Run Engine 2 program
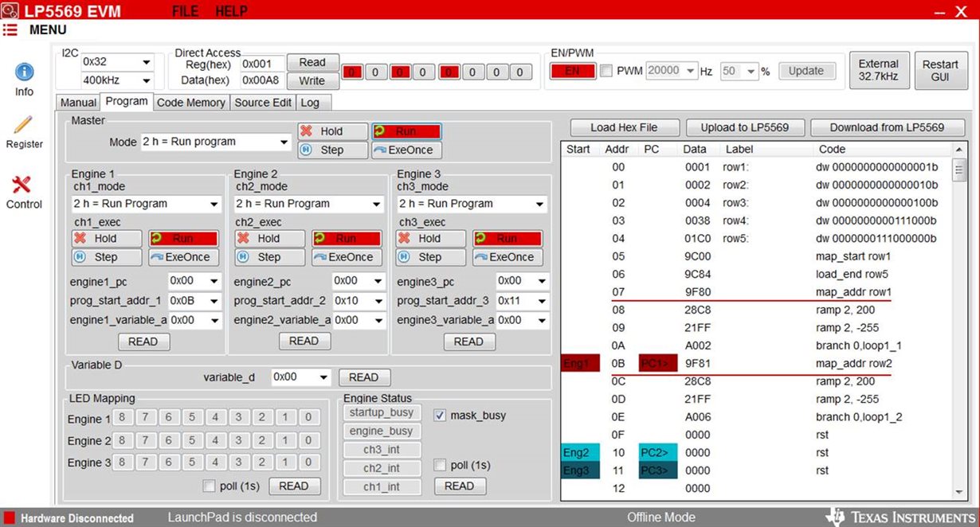980x527 pixels. tap(347, 238)
